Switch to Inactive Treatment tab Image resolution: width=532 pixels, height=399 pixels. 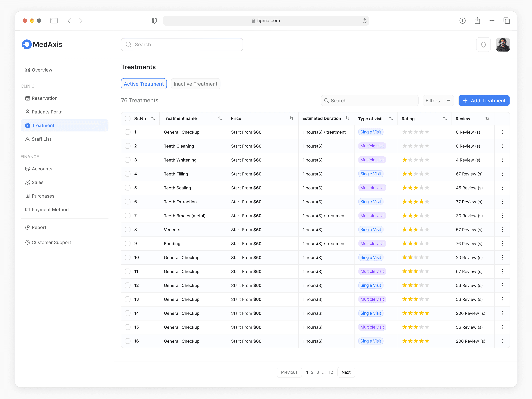[195, 84]
